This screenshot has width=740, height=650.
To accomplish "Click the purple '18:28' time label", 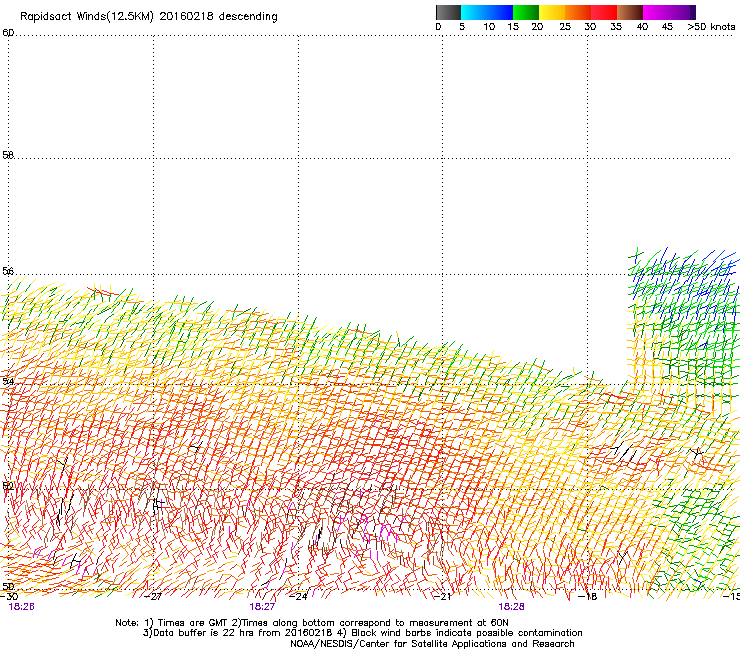I will pyautogui.click(x=511, y=607).
